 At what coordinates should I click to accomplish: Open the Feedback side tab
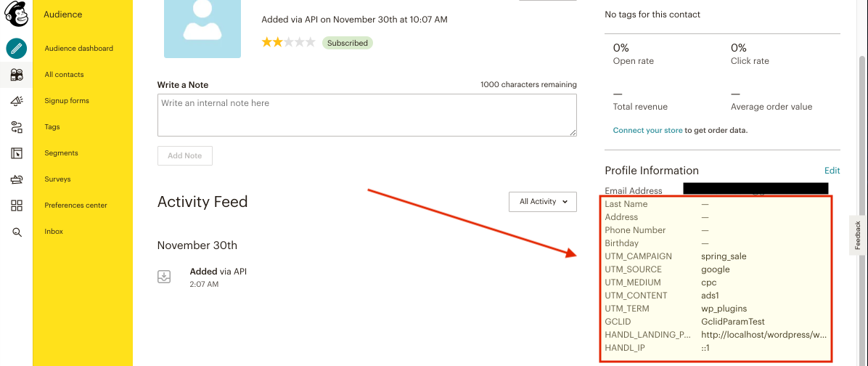coord(858,235)
